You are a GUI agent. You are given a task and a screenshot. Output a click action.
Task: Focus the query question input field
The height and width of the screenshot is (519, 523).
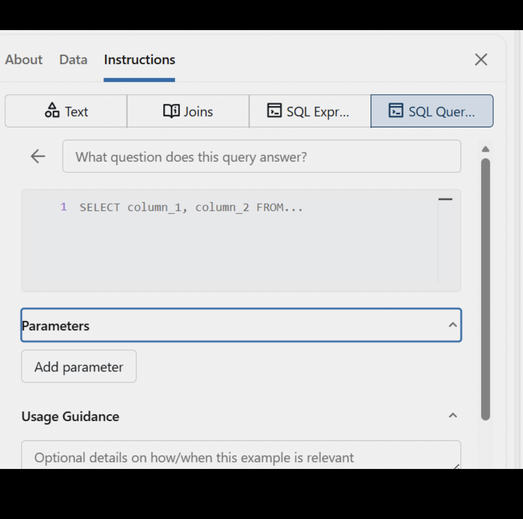tap(262, 156)
